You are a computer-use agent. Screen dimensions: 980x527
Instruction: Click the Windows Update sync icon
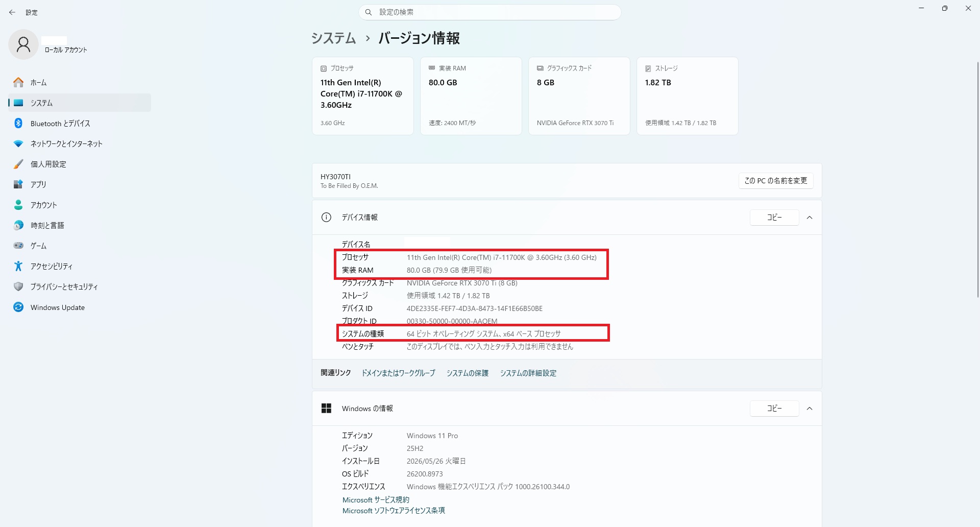click(18, 307)
